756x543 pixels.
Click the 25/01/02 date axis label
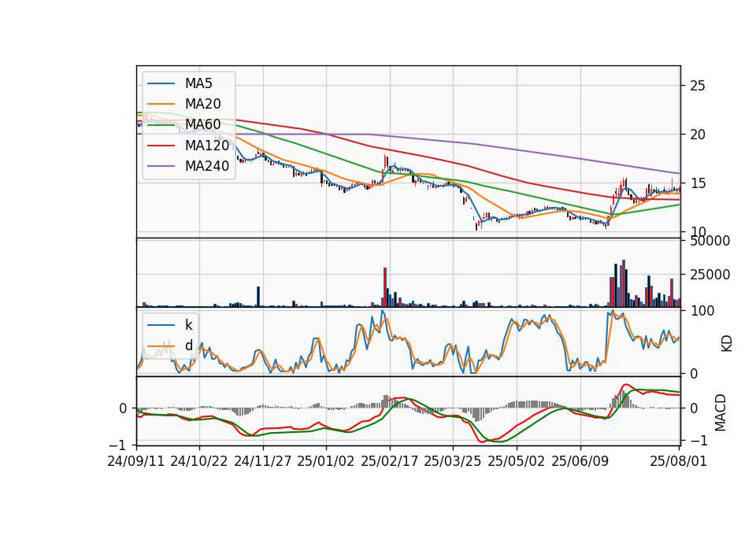pyautogui.click(x=326, y=461)
